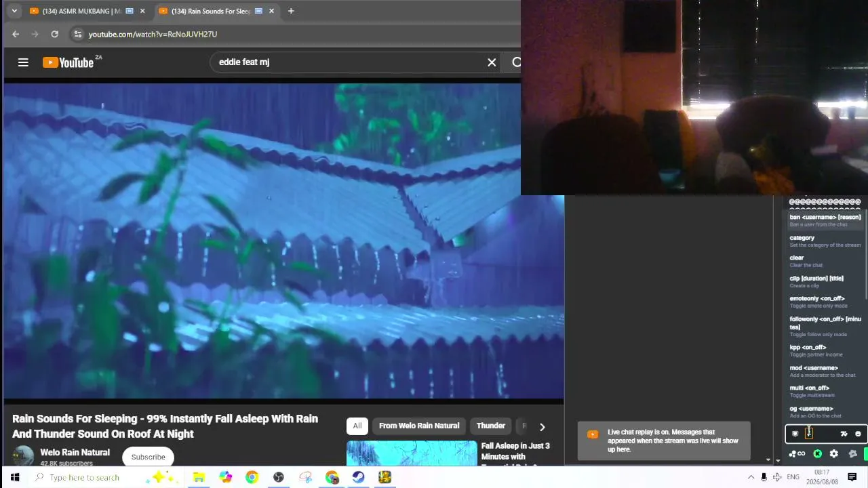Click the verified badge icon beside gear
The image size is (868, 488).
(x=852, y=454)
